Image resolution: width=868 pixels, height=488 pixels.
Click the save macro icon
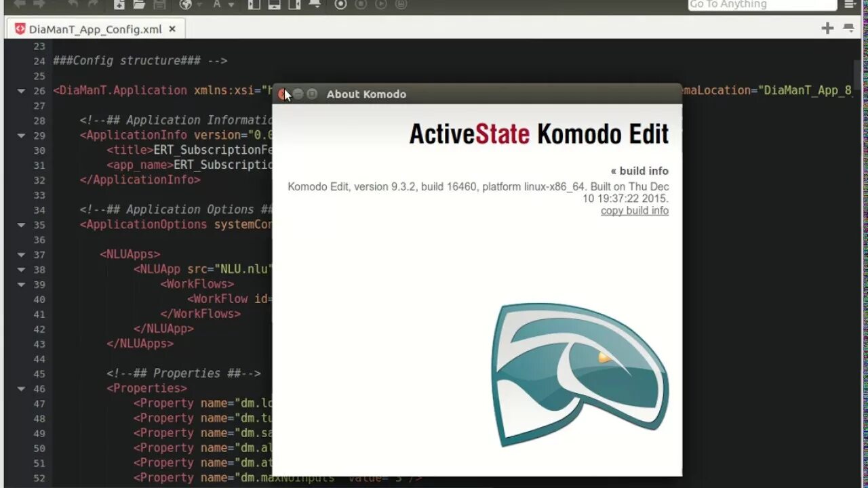click(x=401, y=4)
